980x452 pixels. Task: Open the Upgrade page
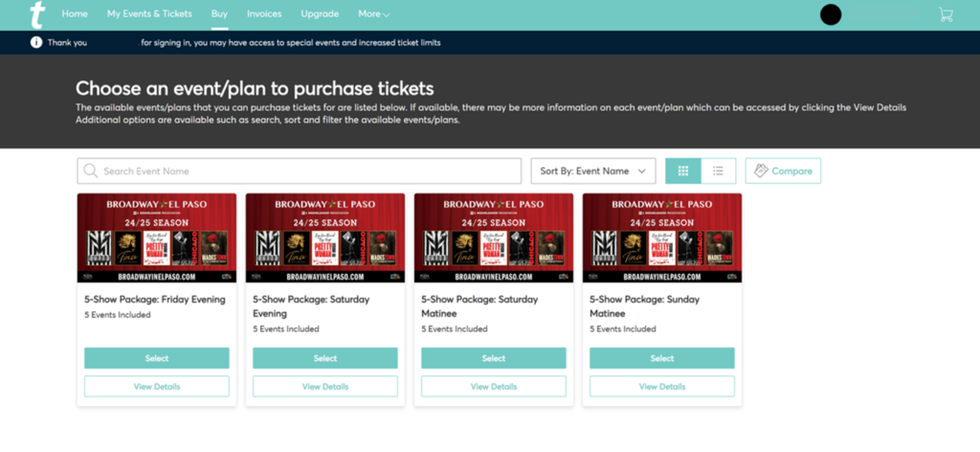point(320,14)
